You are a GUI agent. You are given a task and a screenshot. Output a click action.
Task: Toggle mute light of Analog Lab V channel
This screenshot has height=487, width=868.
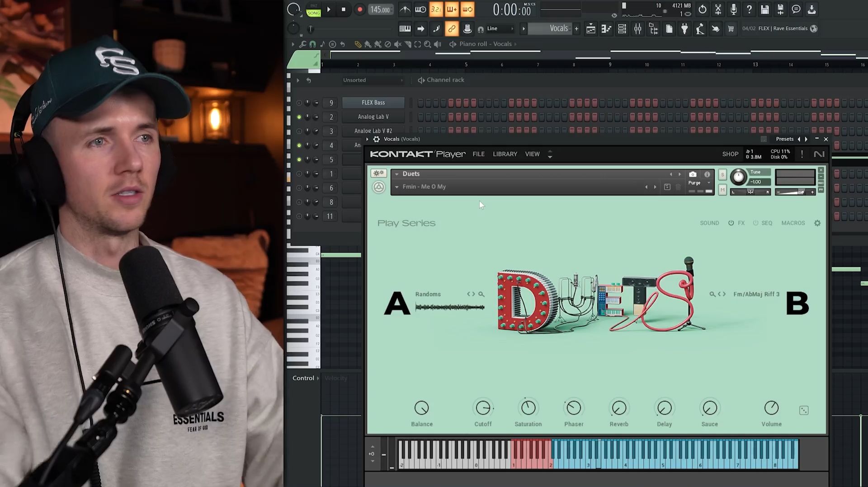(x=299, y=117)
